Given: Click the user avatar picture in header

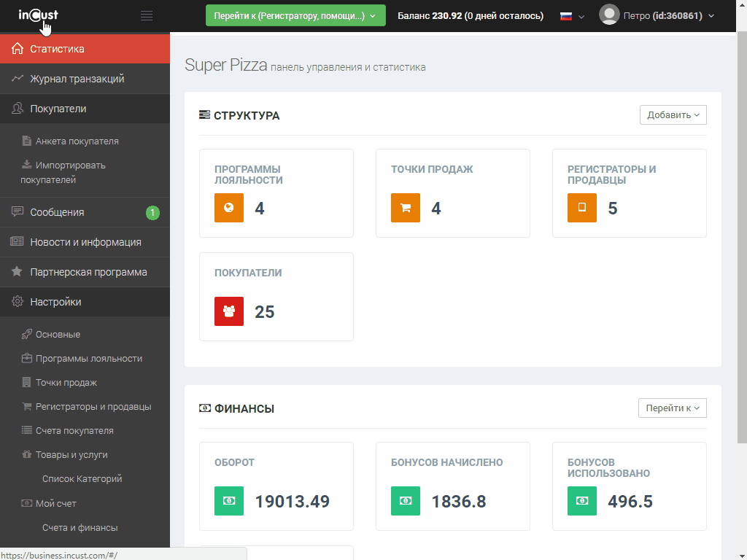Looking at the screenshot, I should (x=609, y=15).
